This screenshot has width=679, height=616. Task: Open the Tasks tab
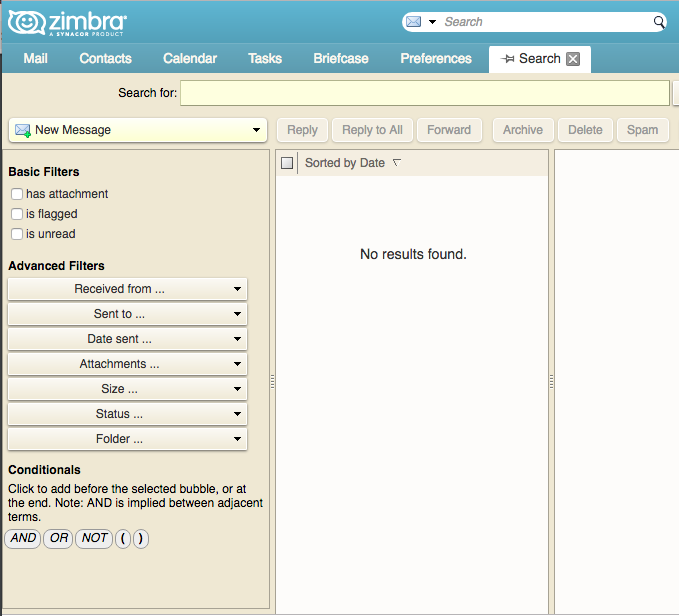click(265, 58)
